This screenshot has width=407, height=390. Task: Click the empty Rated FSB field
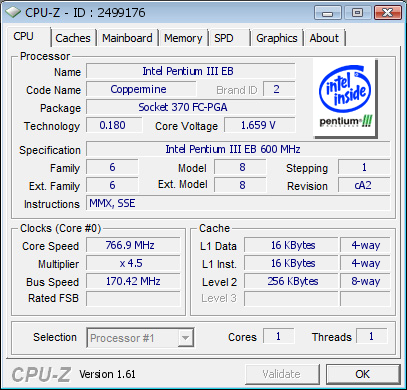pos(133,298)
